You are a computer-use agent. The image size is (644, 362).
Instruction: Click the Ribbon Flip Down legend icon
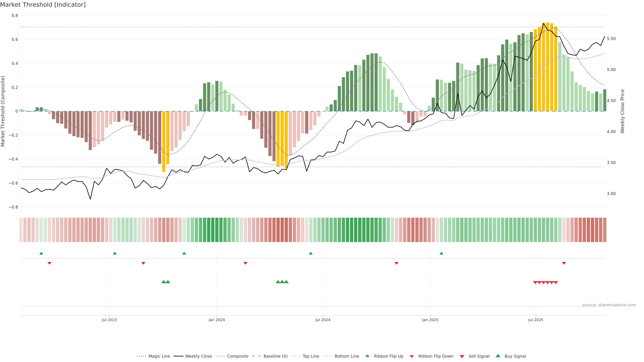point(412,356)
